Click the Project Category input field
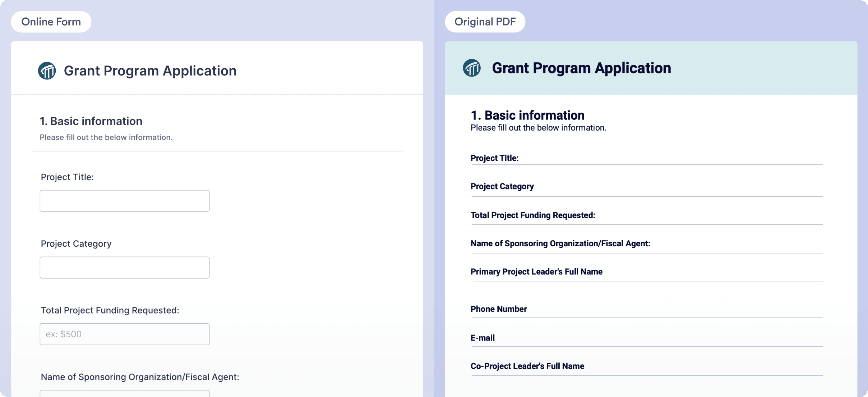Screen dimensions: 868x397 (x=124, y=268)
